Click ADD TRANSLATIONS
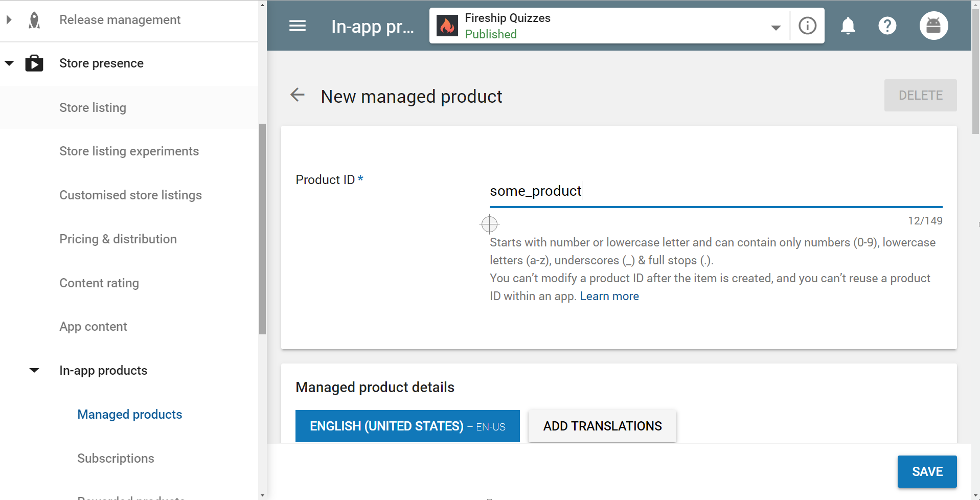 coord(602,426)
